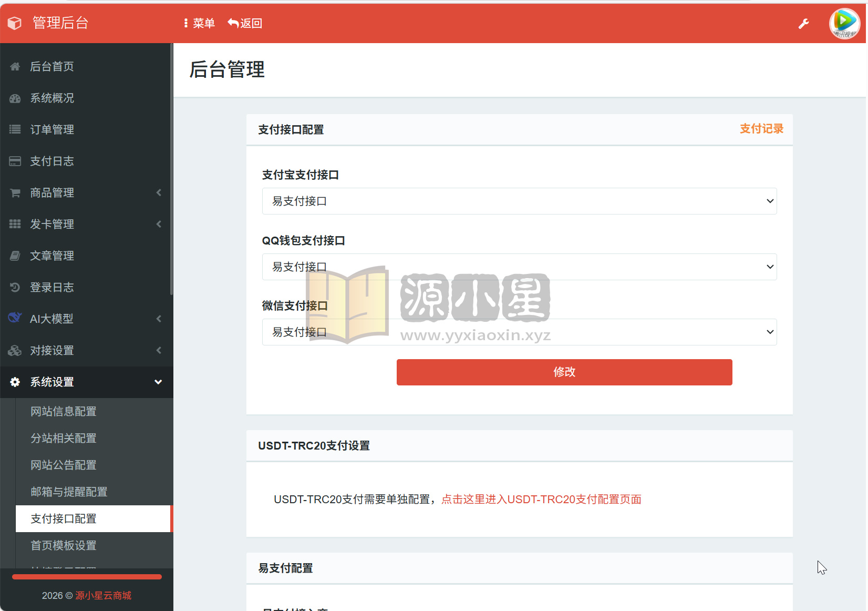Click the Tencent Video avatar icon
The height and width of the screenshot is (611, 868).
tap(844, 23)
